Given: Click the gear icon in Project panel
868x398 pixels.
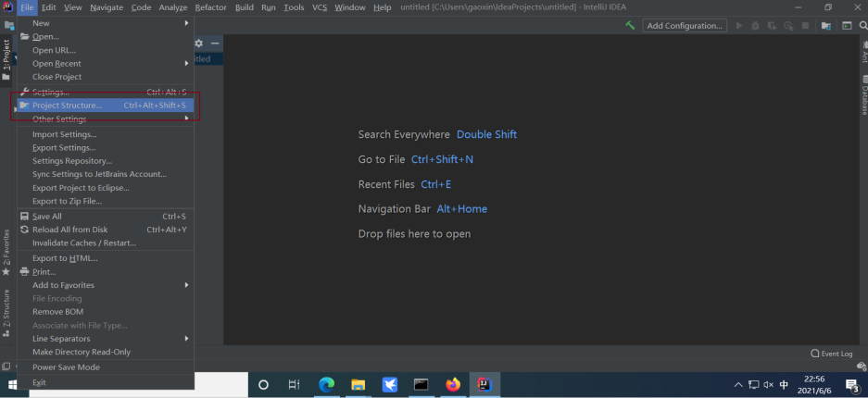Looking at the screenshot, I should tap(198, 44).
